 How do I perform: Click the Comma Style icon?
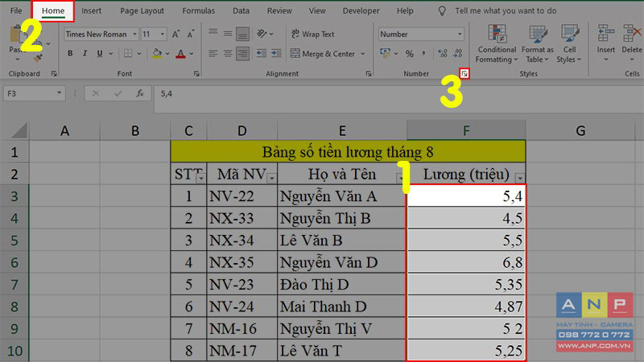coord(423,53)
